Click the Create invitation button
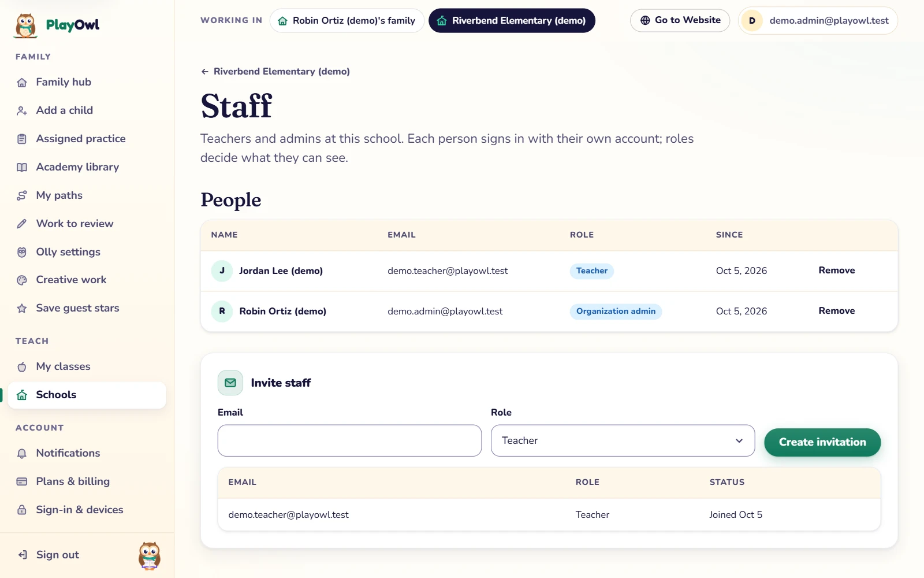This screenshot has width=924, height=578. [x=822, y=442]
